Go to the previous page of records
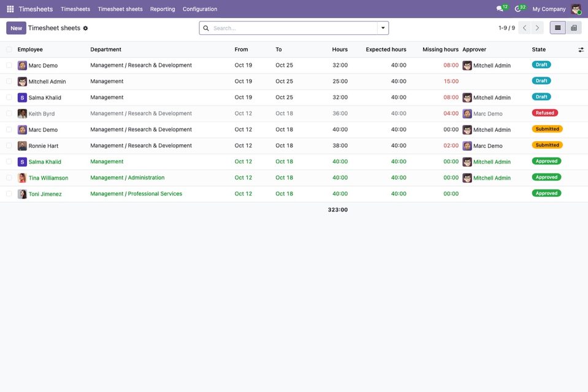 (x=524, y=28)
